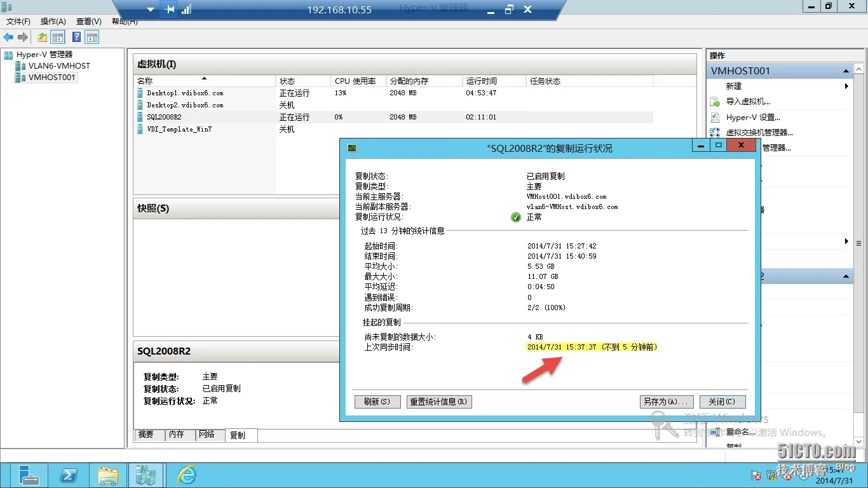Open File Explorer from the taskbar

pyautogui.click(x=108, y=475)
